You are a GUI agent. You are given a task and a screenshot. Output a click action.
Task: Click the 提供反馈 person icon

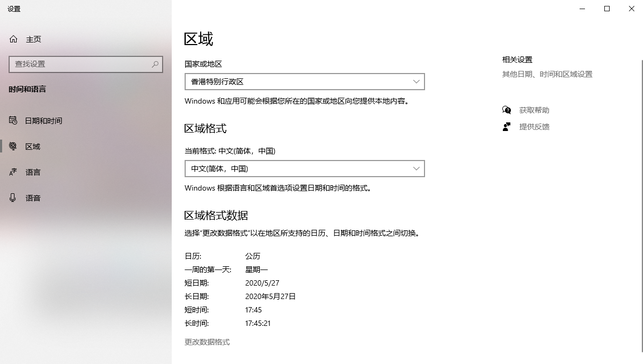point(507,127)
